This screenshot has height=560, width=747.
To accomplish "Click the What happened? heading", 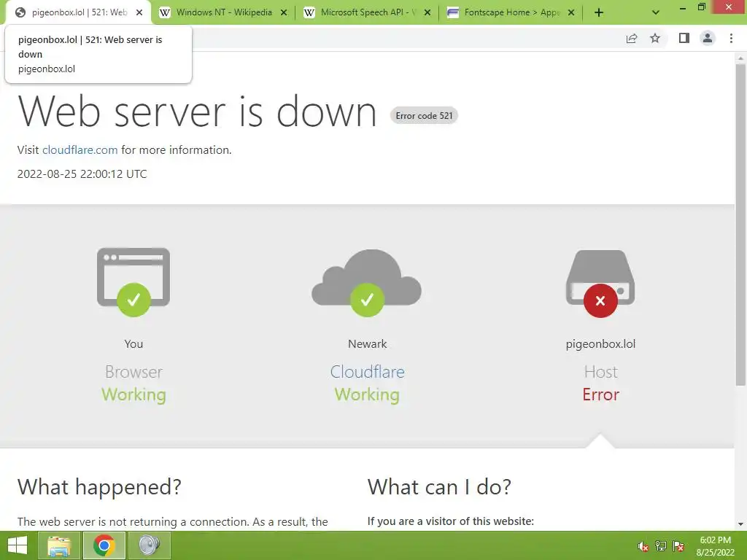I will [x=99, y=487].
